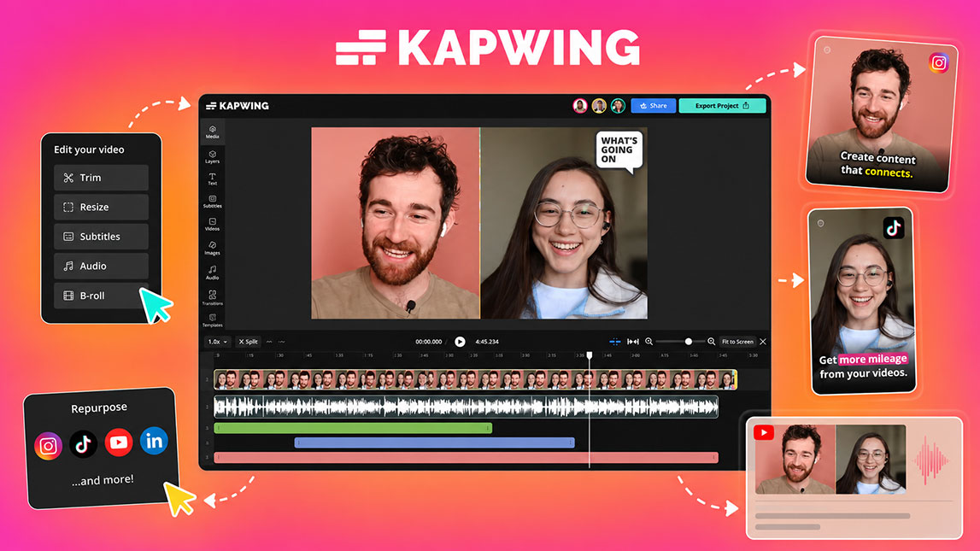This screenshot has height=551, width=980.
Task: Select Trim in Edit your video menu
Action: [x=102, y=178]
